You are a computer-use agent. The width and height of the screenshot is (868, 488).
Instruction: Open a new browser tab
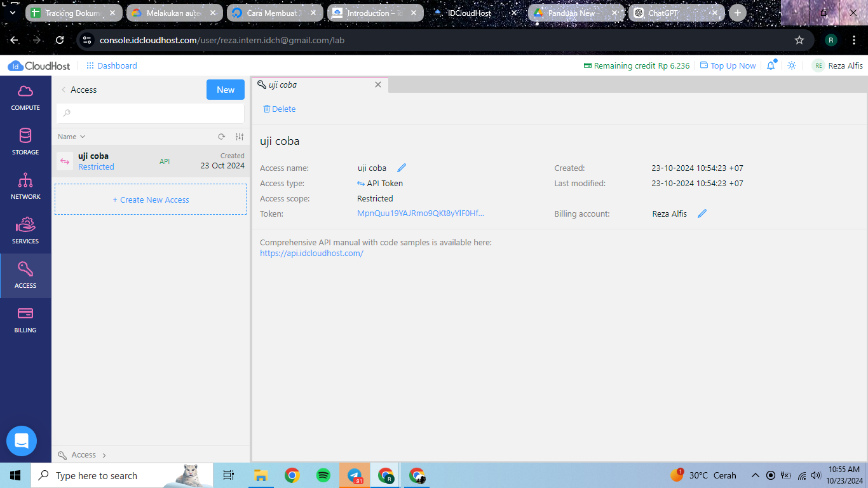pos(737,13)
